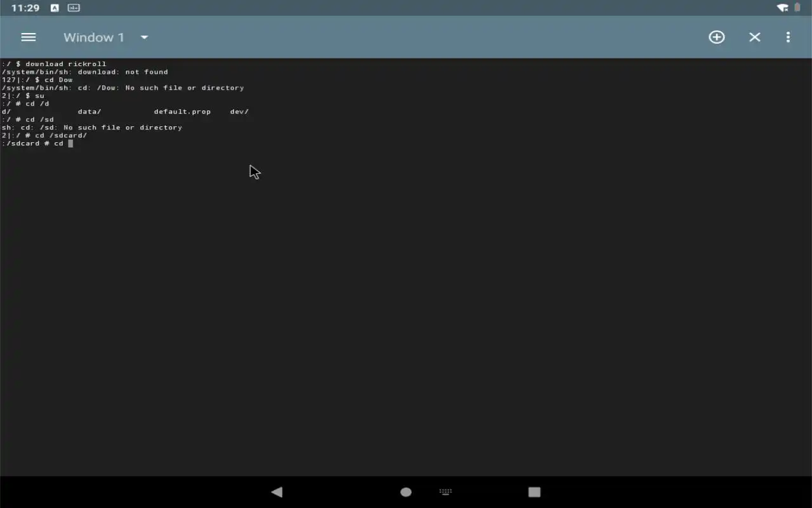
Task: Add a new terminal window
Action: click(716, 37)
